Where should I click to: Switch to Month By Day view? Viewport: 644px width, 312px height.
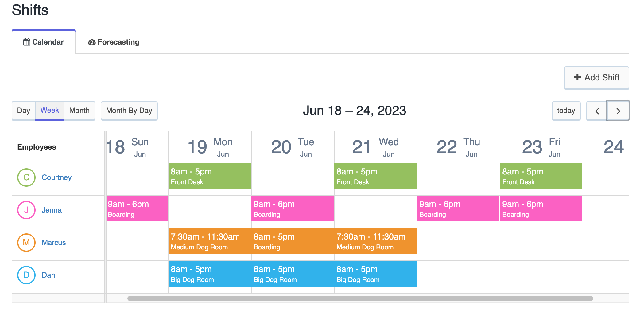pyautogui.click(x=129, y=111)
